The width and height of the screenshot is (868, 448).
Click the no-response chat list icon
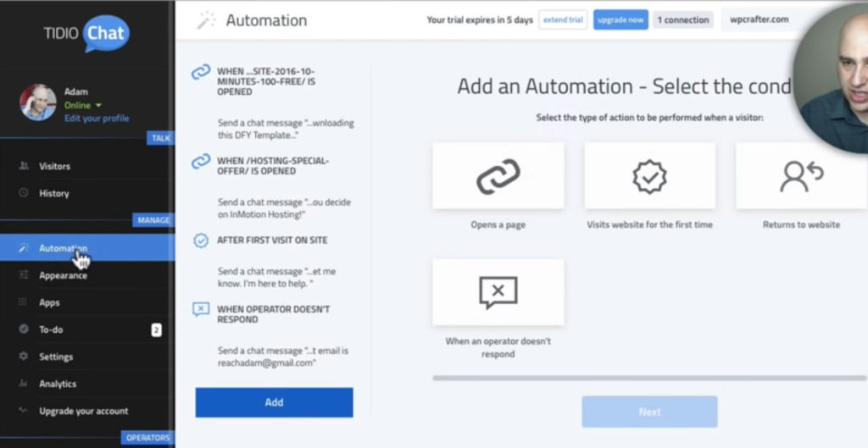(201, 308)
